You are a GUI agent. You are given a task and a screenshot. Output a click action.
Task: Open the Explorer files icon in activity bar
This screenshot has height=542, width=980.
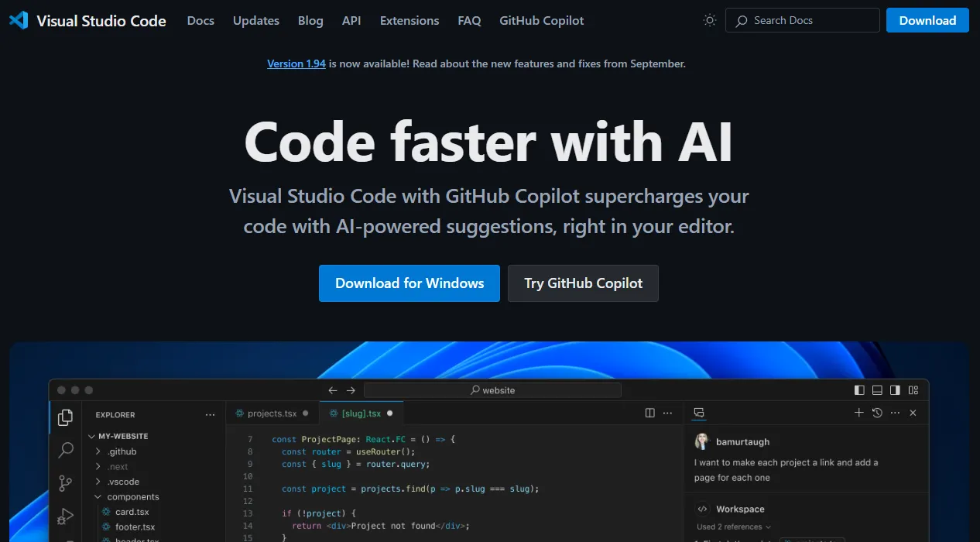pos(66,417)
